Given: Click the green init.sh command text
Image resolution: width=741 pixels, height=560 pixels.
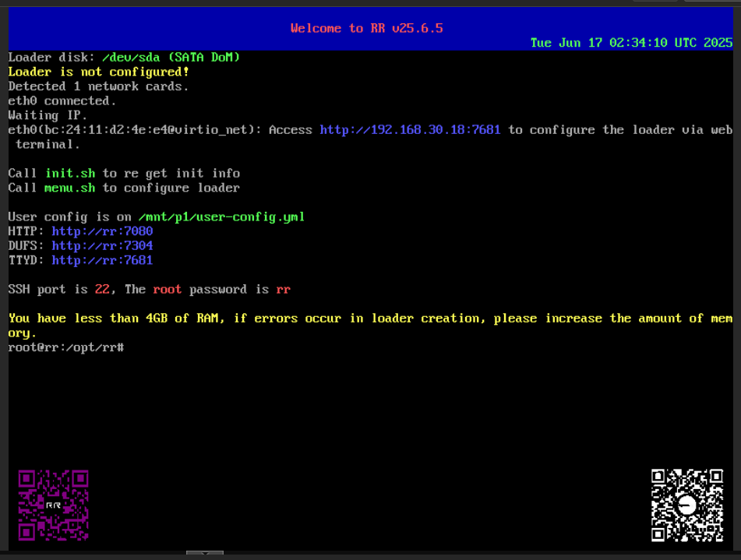Looking at the screenshot, I should 70,173.
